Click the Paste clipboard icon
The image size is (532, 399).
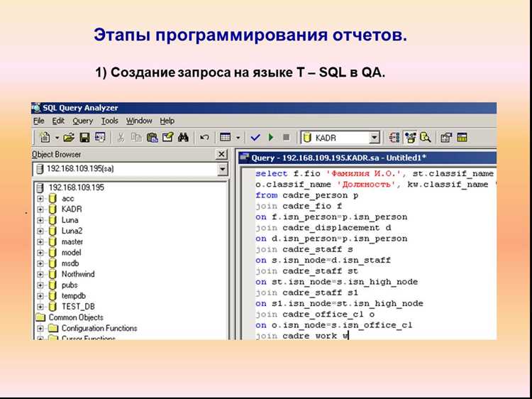pyautogui.click(x=152, y=138)
